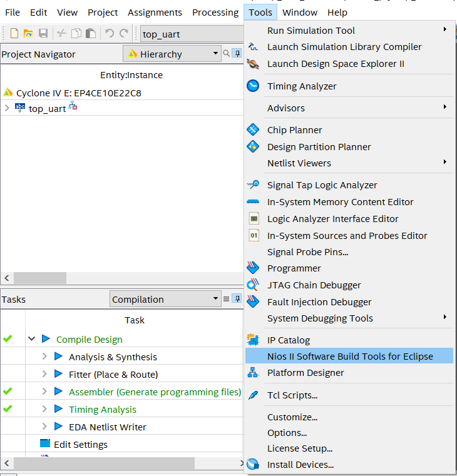The image size is (457, 476).
Task: Collapse the Compile Design task group
Action: pyautogui.click(x=31, y=339)
